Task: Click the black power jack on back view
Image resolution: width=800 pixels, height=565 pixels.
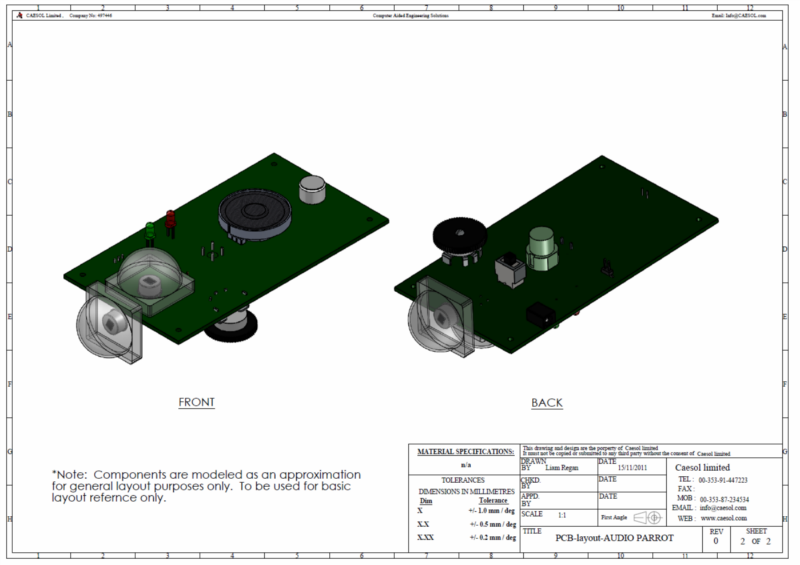Action: tap(541, 314)
